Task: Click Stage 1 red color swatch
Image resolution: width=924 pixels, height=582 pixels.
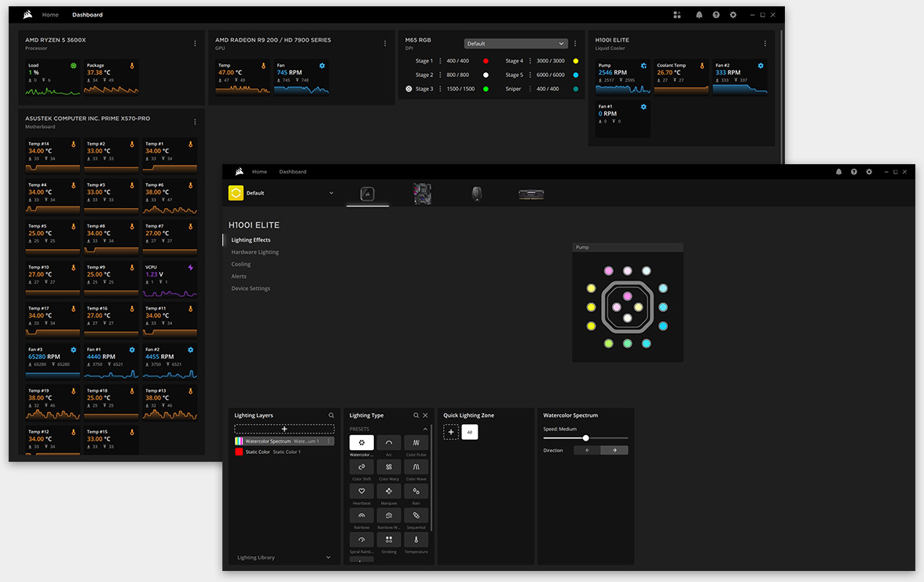Action: pyautogui.click(x=486, y=60)
